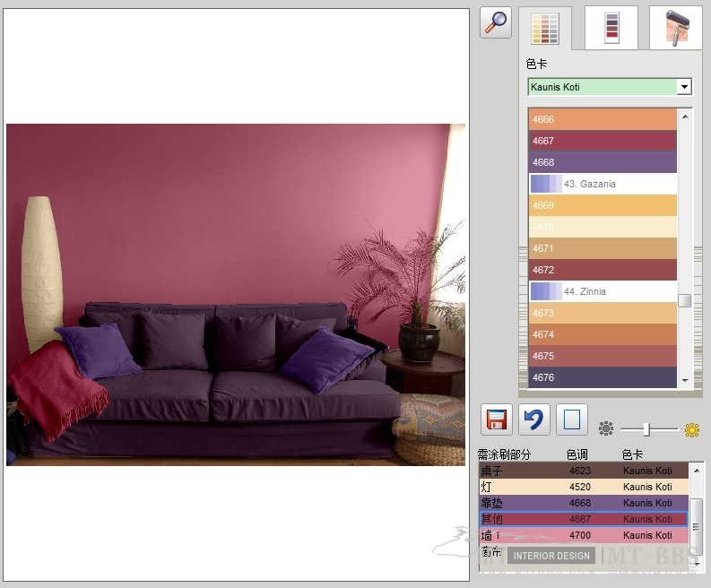Switch to the color scheme strip tab
The height and width of the screenshot is (588, 711).
click(x=611, y=28)
